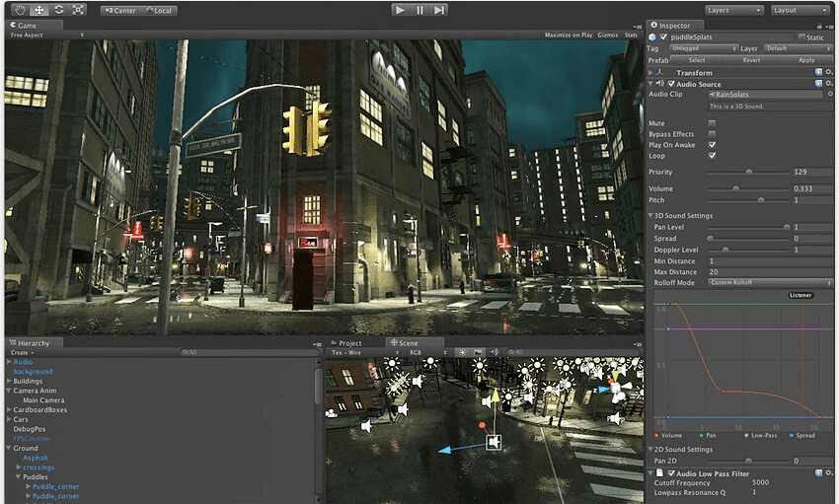Adjust the Volume slider
Viewport: 839px width, 504px height.
coord(736,187)
